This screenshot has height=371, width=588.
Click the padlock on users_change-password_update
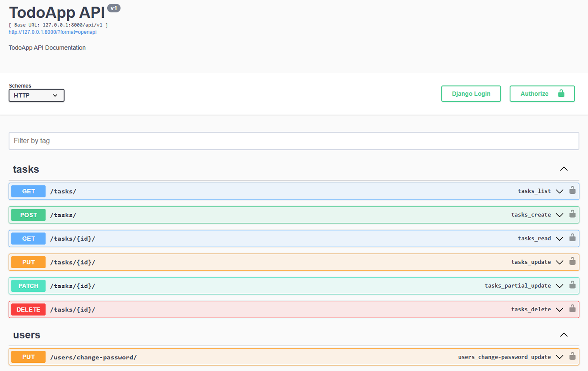(x=572, y=357)
